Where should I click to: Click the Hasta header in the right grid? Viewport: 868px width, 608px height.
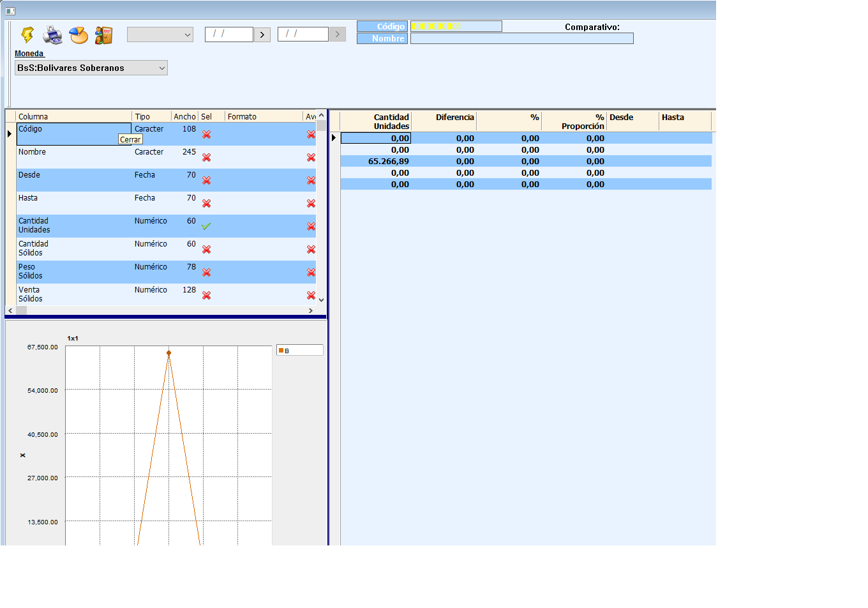point(685,121)
